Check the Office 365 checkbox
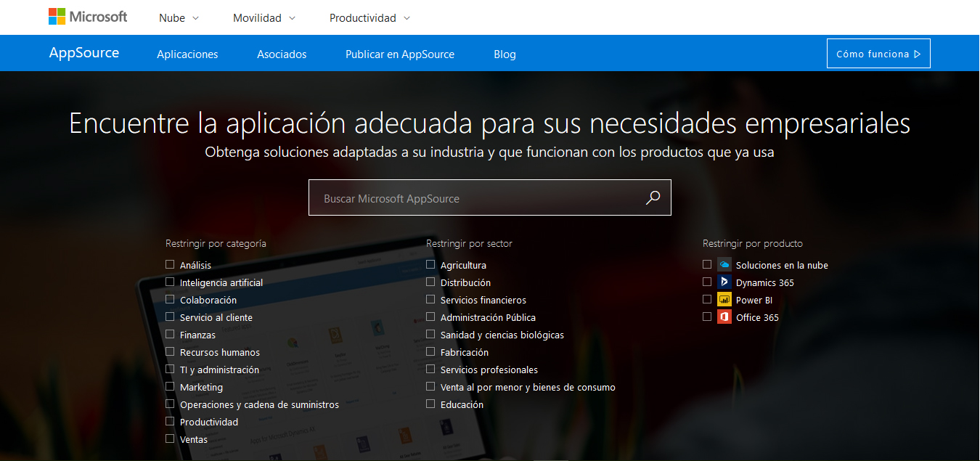The image size is (980, 461). click(x=707, y=317)
